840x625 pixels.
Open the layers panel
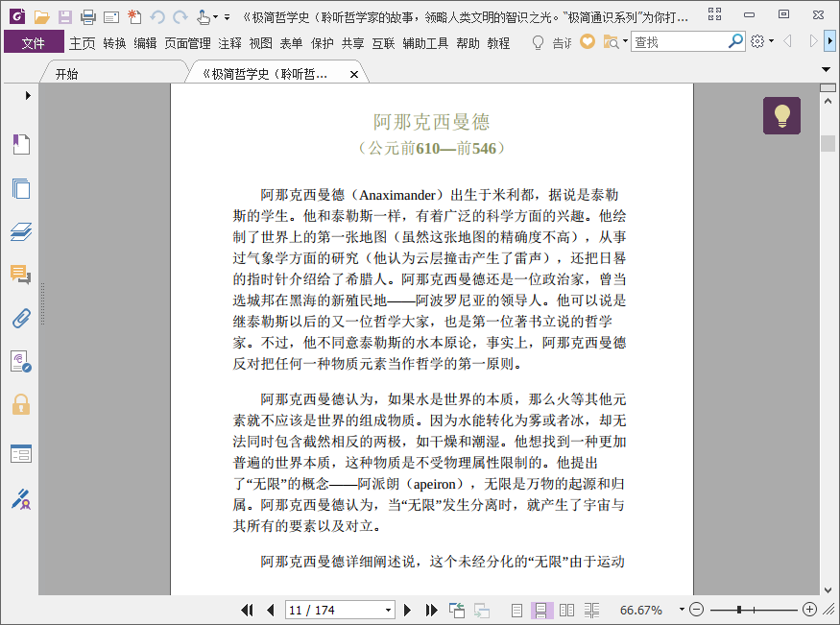(21, 232)
